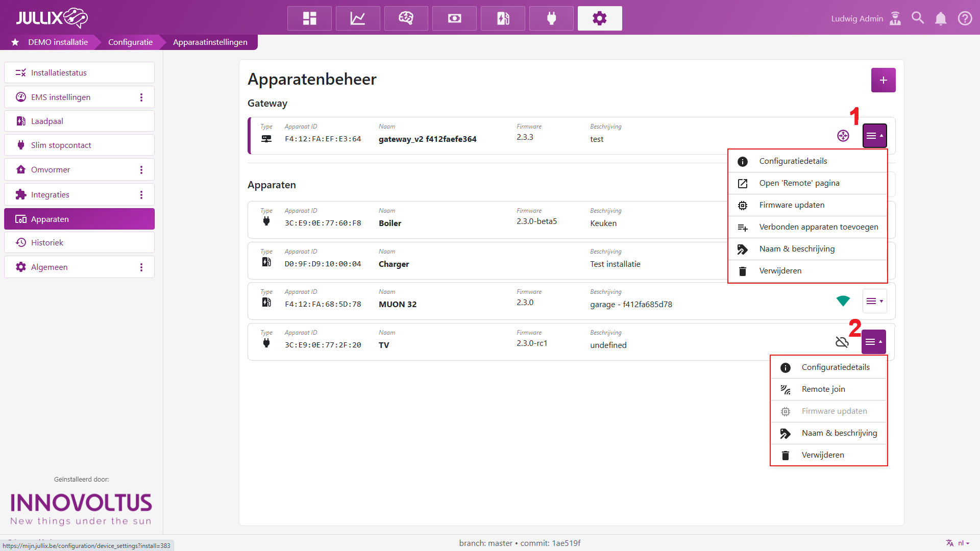Viewport: 980px width, 551px height.
Task: Select 'Verbonden apparaten toevoegen' menu entry
Action: (818, 227)
